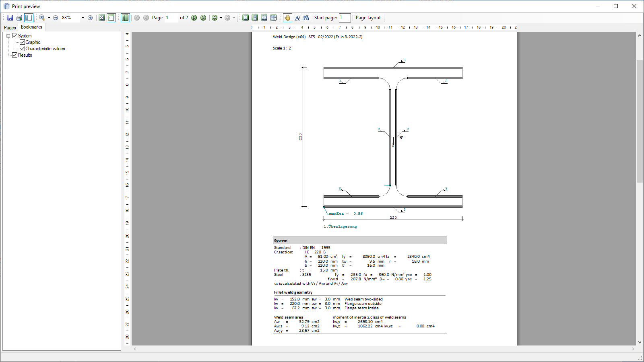The image size is (644, 362).
Task: Click the horizontal scroll left arrow
Action: point(135,349)
